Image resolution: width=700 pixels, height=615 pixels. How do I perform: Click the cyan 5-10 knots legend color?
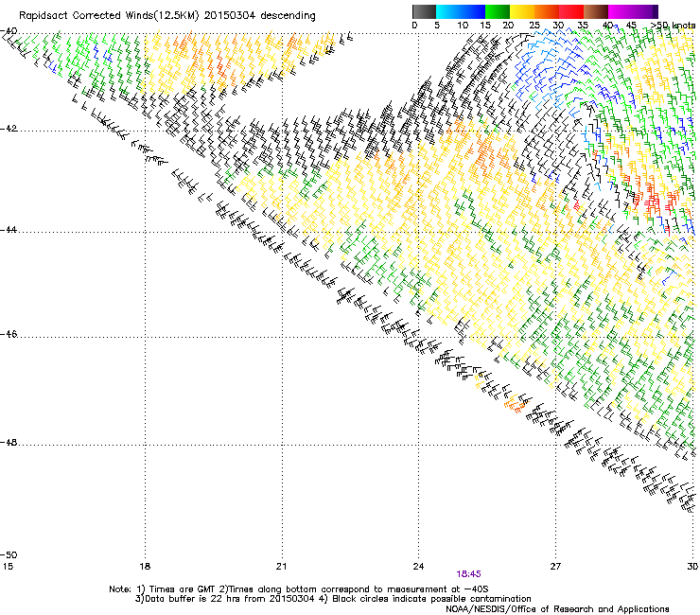click(448, 11)
